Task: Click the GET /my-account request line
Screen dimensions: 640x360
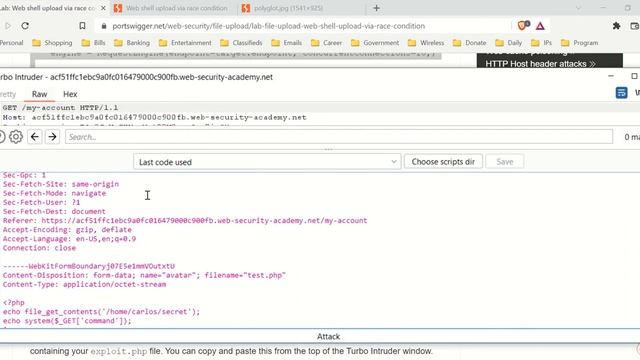Action: 60,108
